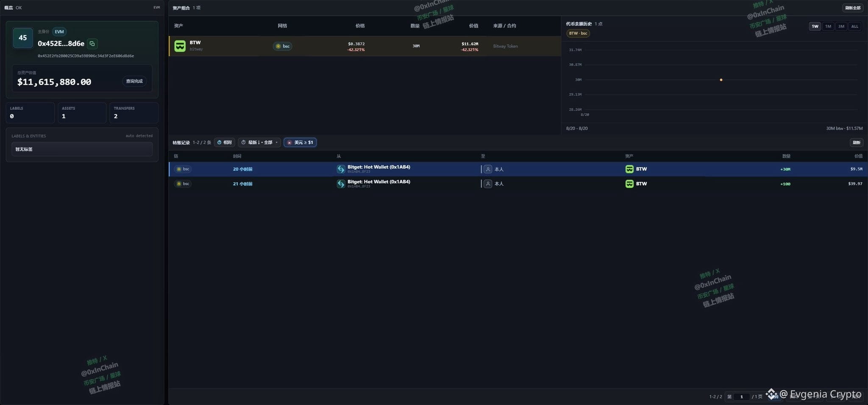The height and width of the screenshot is (405, 868).
Task: Click the BTW value $11.62M
Action: pos(470,44)
